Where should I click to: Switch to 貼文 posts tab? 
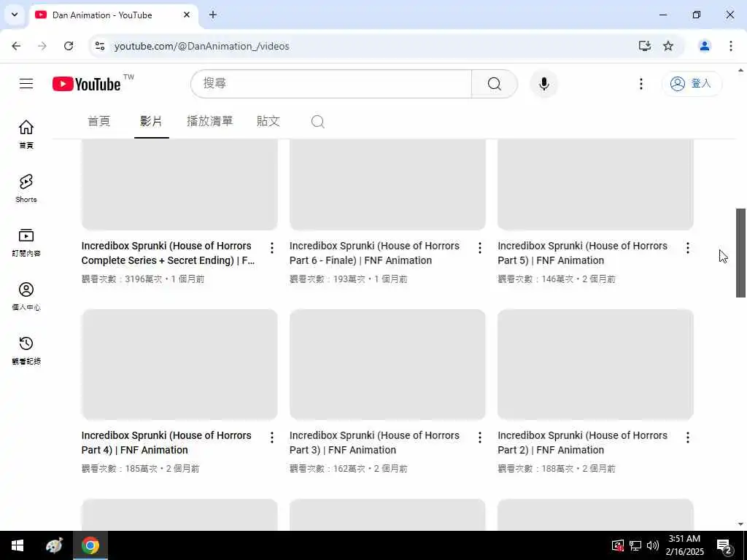click(x=268, y=121)
